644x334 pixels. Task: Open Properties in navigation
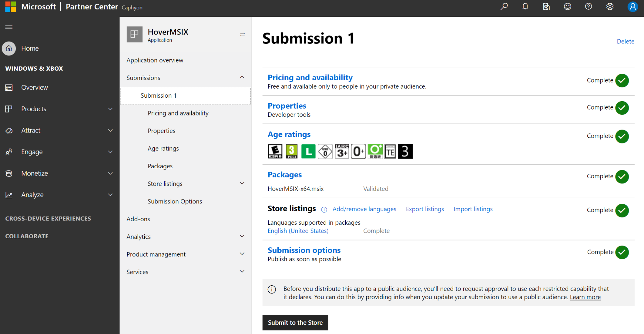162,131
